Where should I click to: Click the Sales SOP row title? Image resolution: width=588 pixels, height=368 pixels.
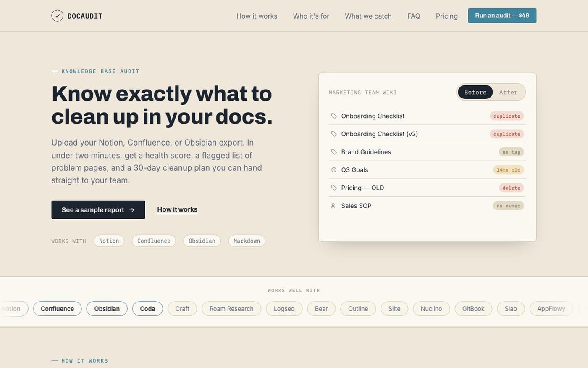point(356,206)
